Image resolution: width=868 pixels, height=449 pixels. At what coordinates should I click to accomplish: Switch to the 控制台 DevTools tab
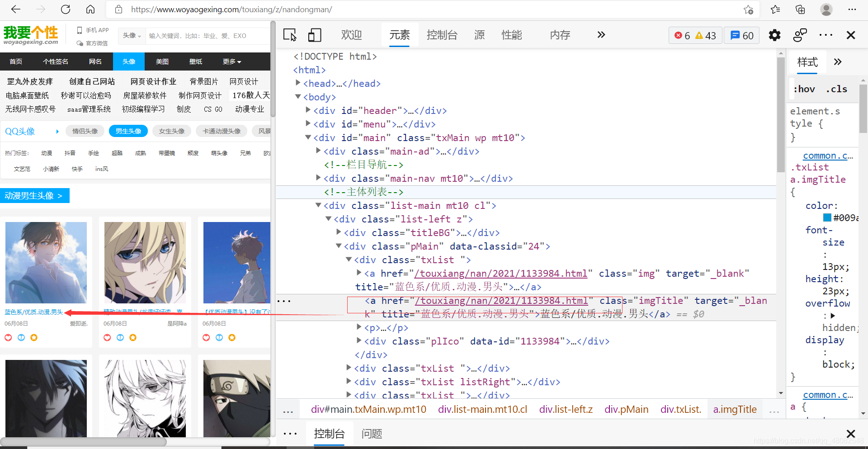click(x=442, y=35)
